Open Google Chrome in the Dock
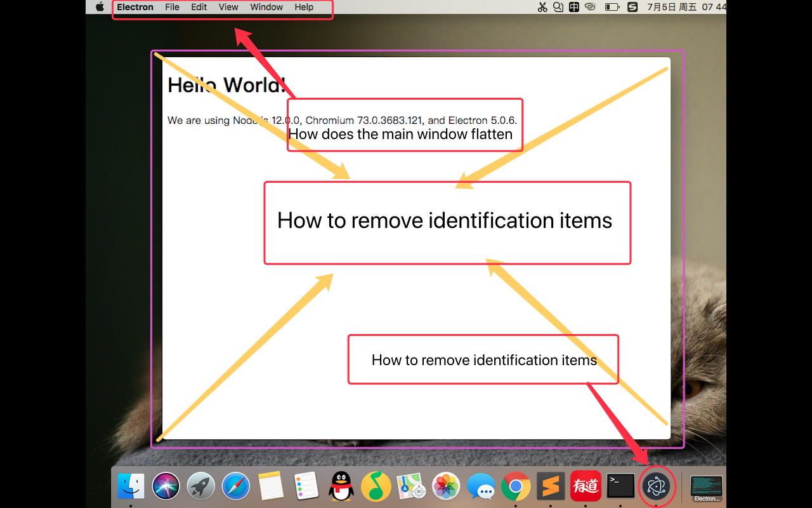The image size is (812, 508). pyautogui.click(x=516, y=486)
